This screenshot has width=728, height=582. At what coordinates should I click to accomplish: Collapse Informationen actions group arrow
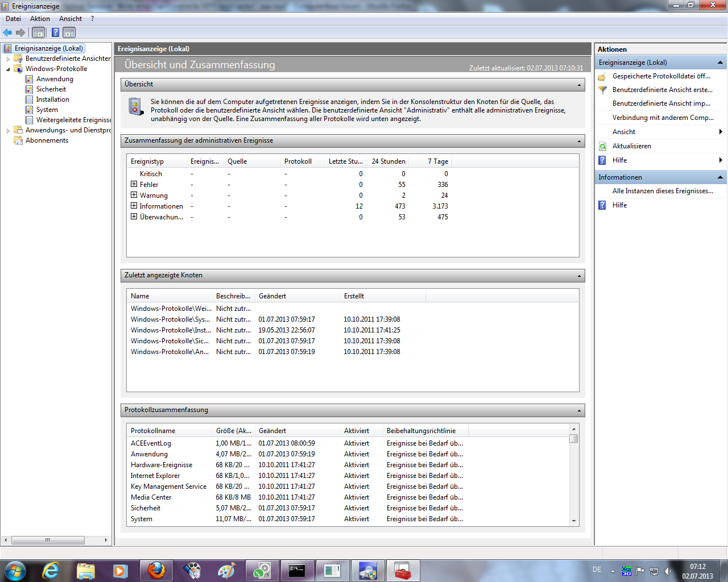coord(720,177)
